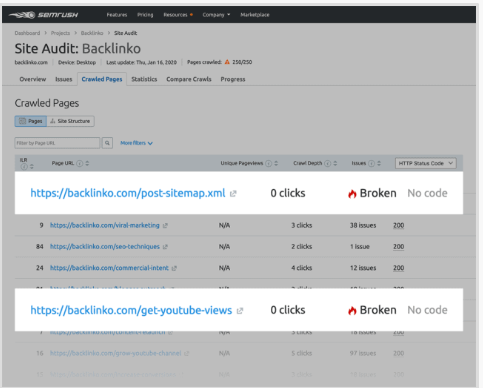The width and height of the screenshot is (483, 388).
Task: Click external link icon for post-sitemap.xml
Action: (233, 194)
